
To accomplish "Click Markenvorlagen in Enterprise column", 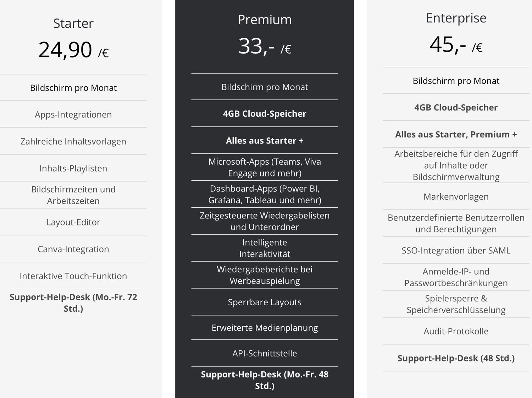I will [x=456, y=197].
